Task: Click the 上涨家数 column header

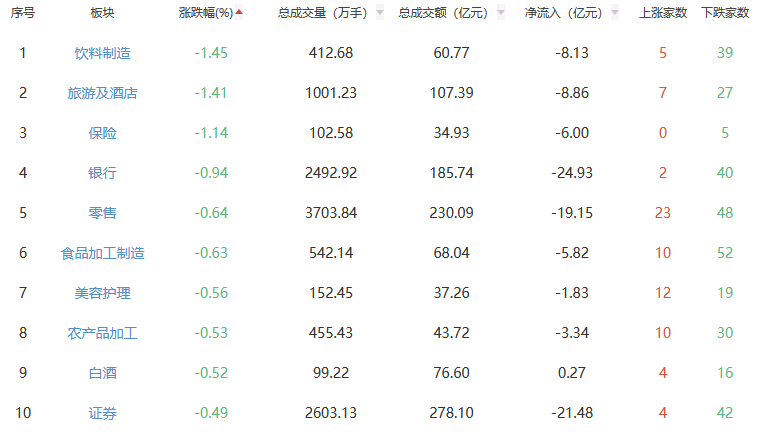Action: point(662,13)
